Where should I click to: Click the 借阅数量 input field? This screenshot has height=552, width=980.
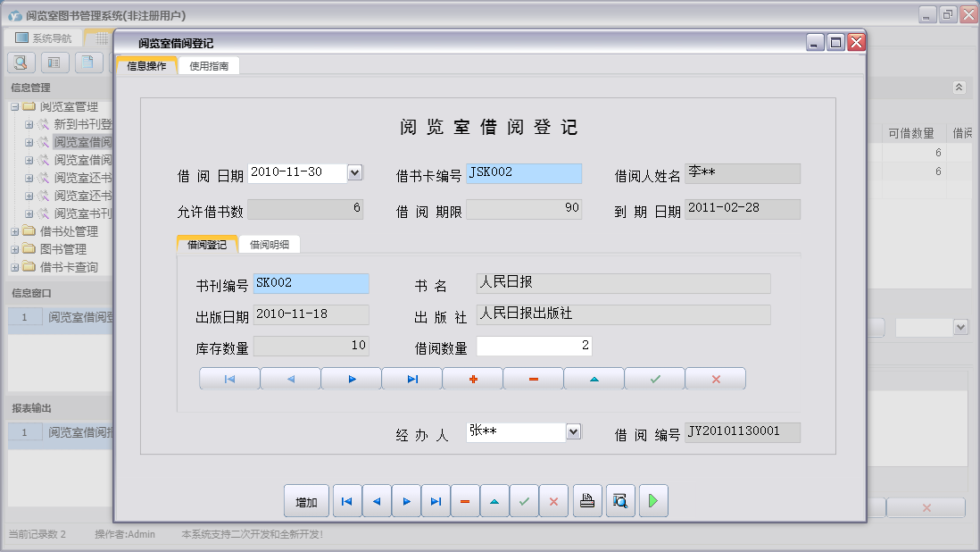[534, 346]
